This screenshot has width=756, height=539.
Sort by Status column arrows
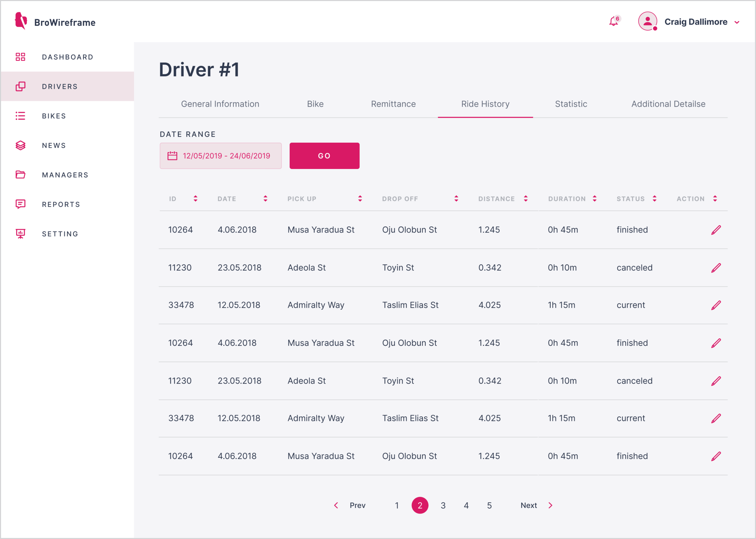tap(655, 199)
